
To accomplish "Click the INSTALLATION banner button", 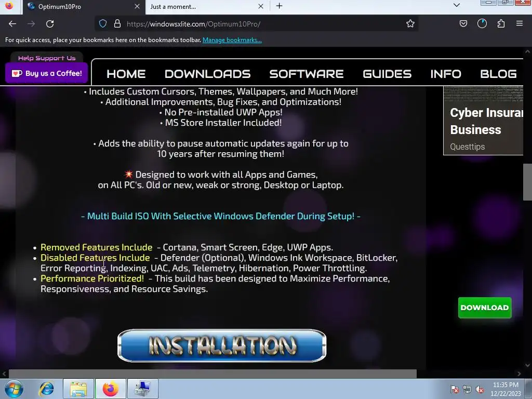I will click(222, 345).
